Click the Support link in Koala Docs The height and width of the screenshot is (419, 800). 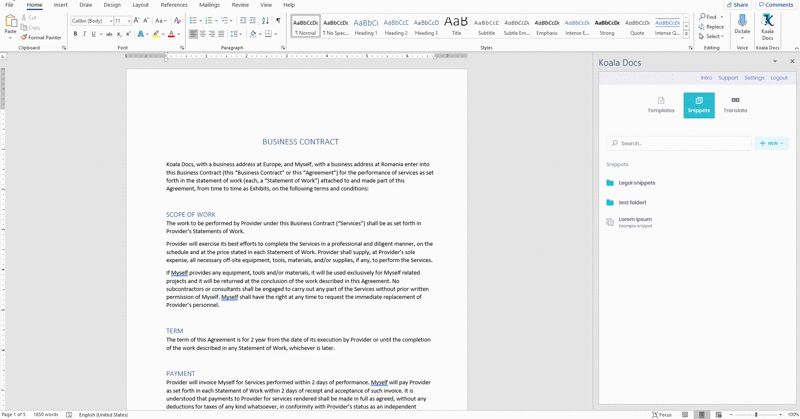728,78
